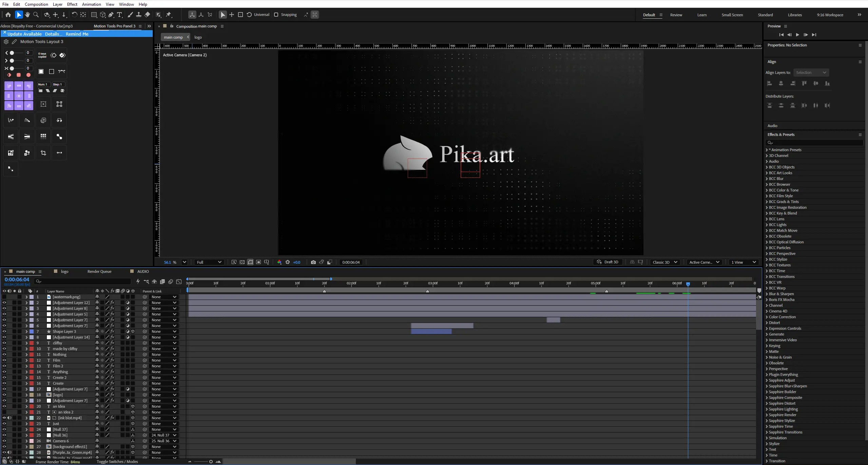This screenshot has width=868, height=465.
Task: Open the Graph Editor in timeline
Action: [179, 282]
